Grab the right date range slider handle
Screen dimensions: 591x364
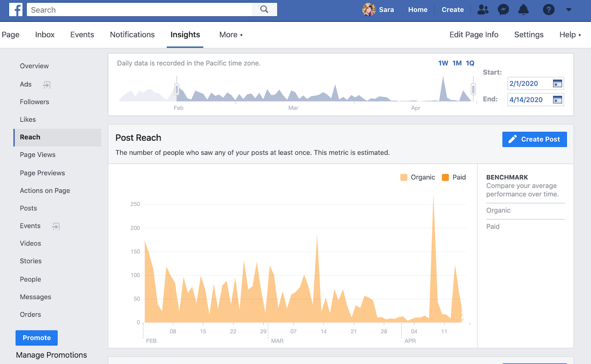[473, 89]
